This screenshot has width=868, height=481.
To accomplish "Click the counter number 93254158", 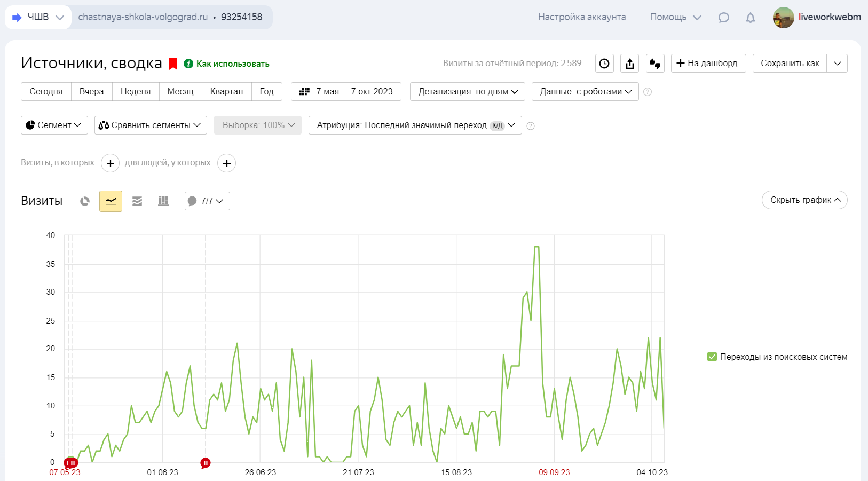I will [242, 17].
